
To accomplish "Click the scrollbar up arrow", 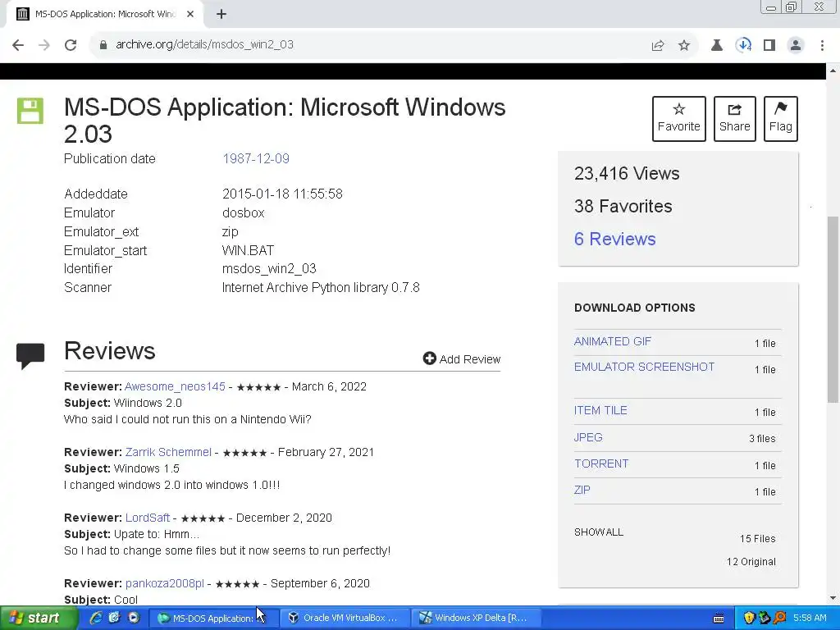I will click(833, 71).
